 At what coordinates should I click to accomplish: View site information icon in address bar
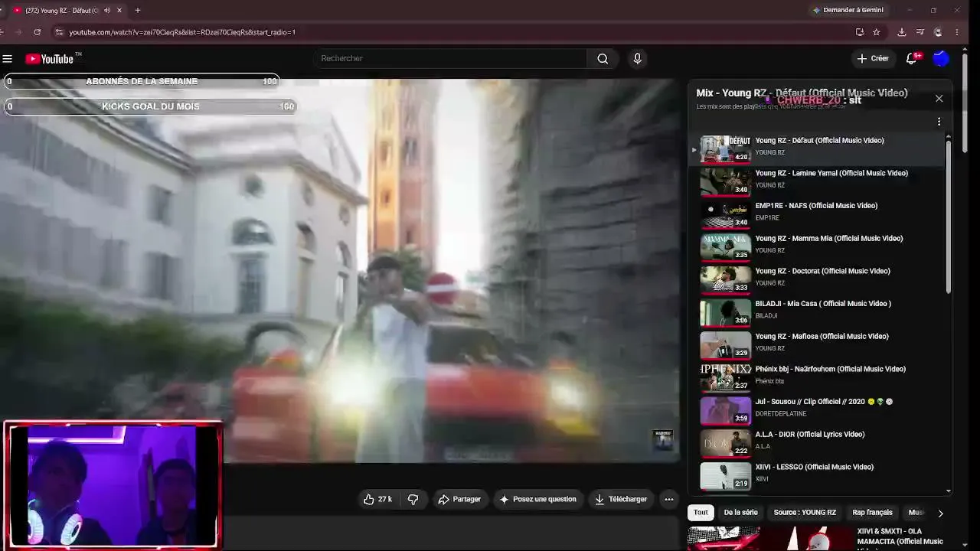(x=59, y=32)
